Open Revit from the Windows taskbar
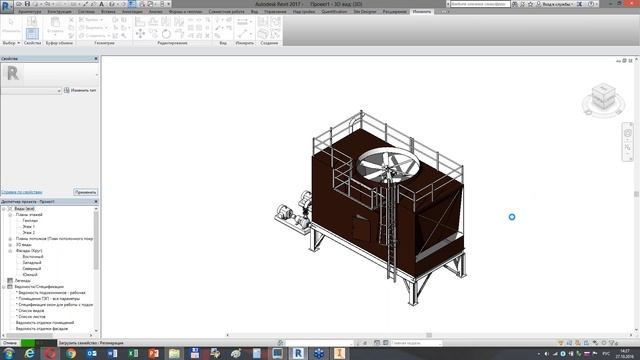 [x=298, y=353]
